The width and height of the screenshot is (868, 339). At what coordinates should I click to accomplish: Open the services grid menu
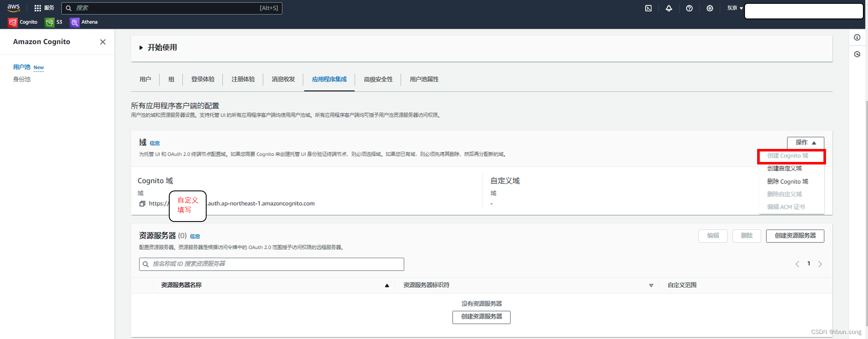37,8
